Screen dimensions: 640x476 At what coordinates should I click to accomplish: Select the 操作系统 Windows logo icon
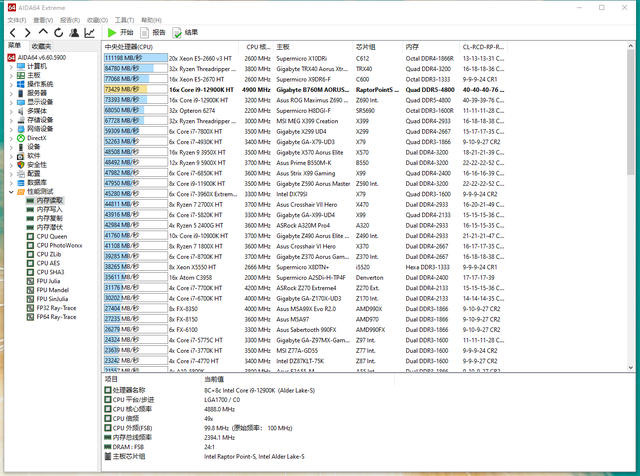pos(21,84)
